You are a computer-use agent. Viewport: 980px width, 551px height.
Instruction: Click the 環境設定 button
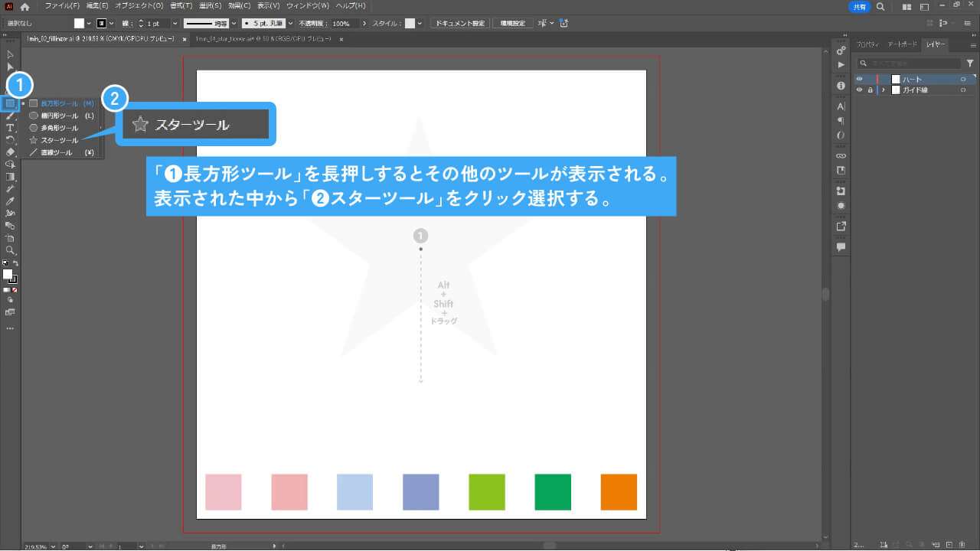[513, 24]
